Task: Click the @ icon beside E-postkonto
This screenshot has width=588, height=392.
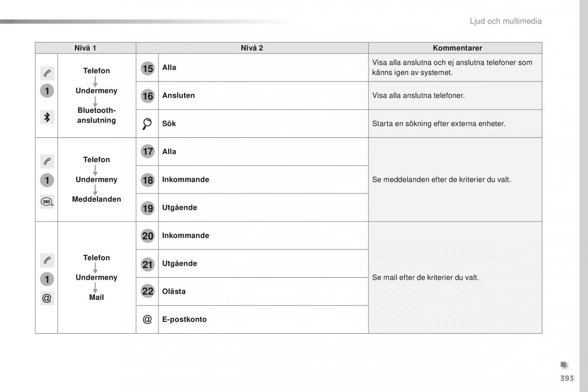Action: (147, 319)
